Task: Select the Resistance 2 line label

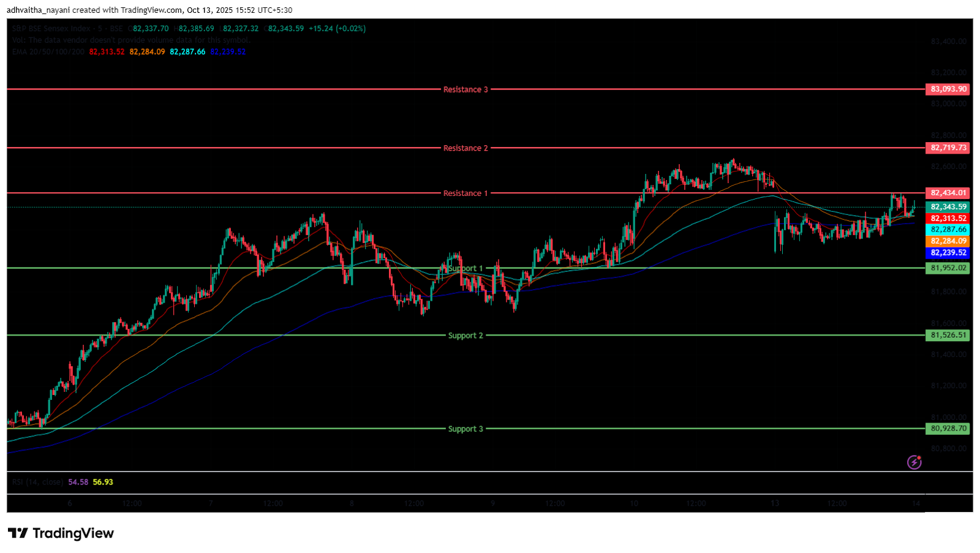Action: click(466, 148)
